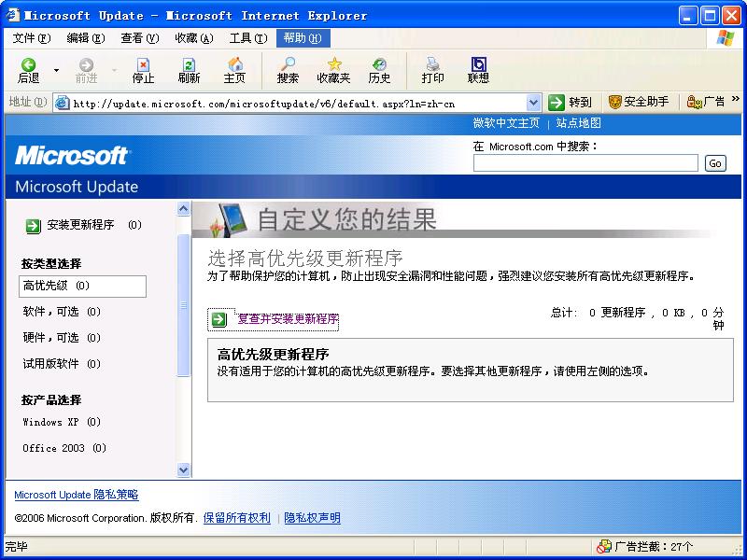Open the 查看(V) menu
Viewport: 747px width, 560px height.
pos(139,38)
